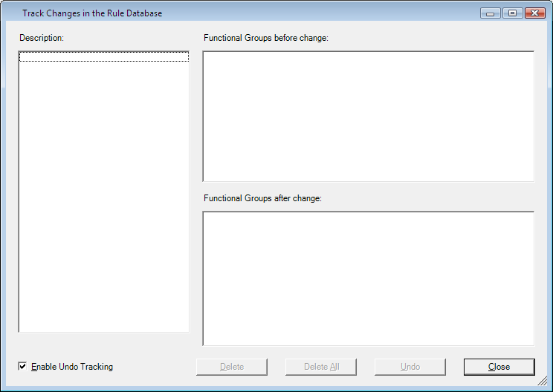Image resolution: width=553 pixels, height=392 pixels.
Task: Click the empty title bar area left of Minimize
Action: pos(334,13)
